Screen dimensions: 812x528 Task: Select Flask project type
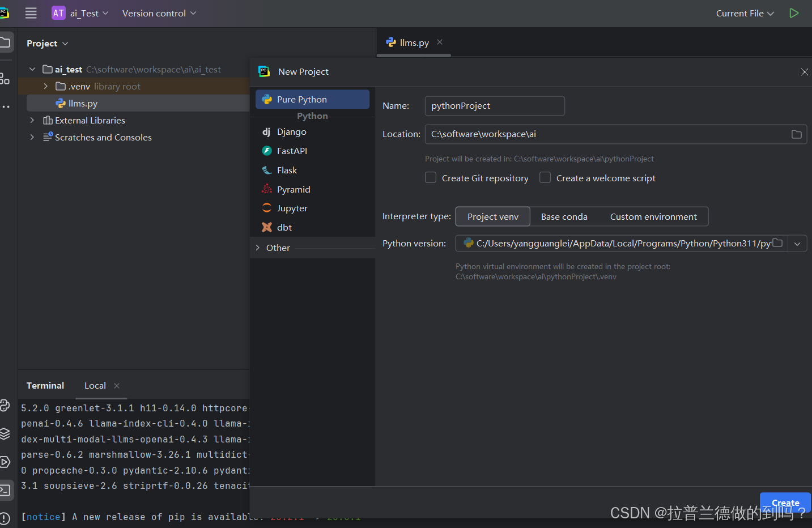click(x=312, y=171)
